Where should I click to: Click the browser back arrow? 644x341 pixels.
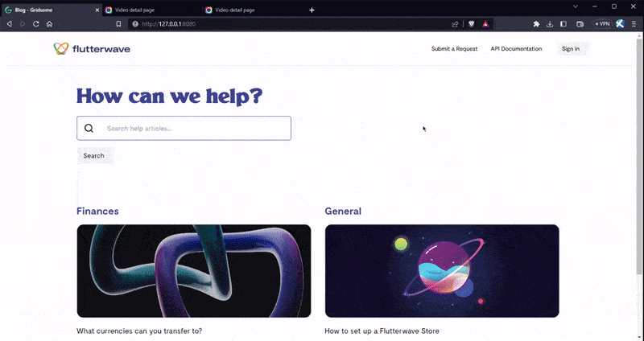click(9, 24)
